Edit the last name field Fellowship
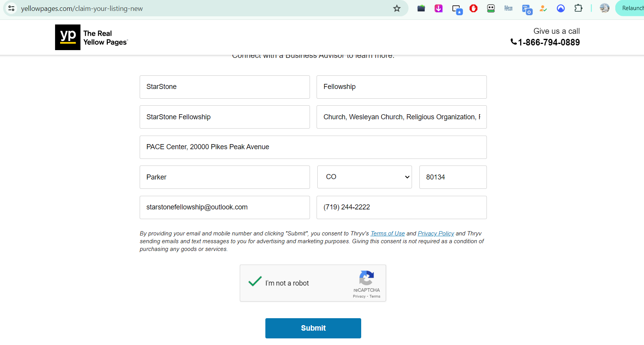The height and width of the screenshot is (345, 644). (x=402, y=87)
